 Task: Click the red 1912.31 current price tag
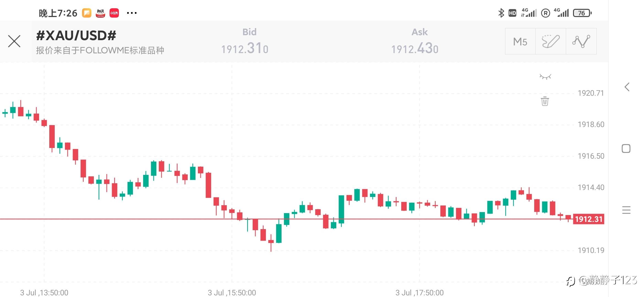click(x=588, y=219)
